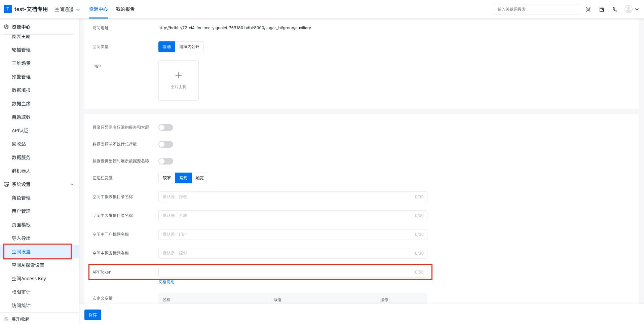Viewport: 644px width, 325px height.
Task: Open 用户管理 in the sidebar
Action: pos(21,211)
